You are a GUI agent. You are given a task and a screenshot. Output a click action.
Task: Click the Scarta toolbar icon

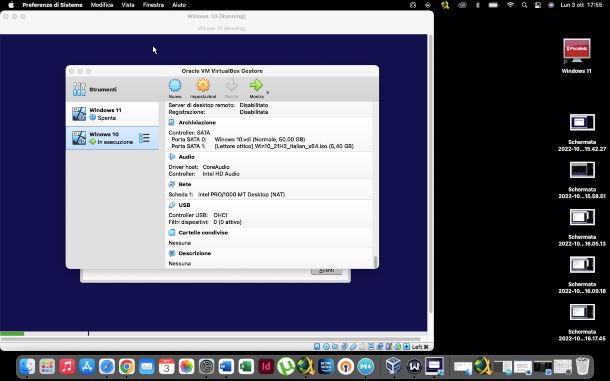(231, 85)
